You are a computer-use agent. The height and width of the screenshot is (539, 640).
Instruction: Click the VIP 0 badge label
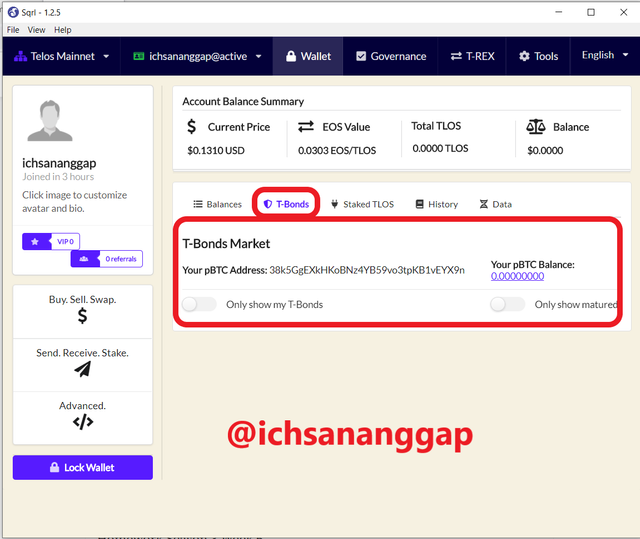tap(65, 242)
